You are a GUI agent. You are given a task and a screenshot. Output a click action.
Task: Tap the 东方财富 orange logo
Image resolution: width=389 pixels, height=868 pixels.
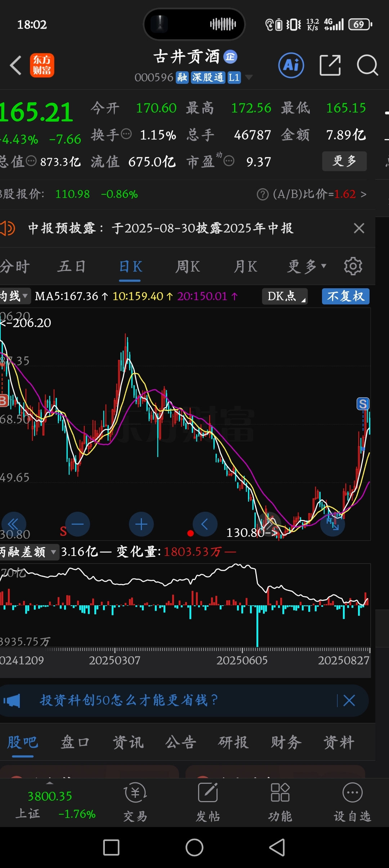42,65
